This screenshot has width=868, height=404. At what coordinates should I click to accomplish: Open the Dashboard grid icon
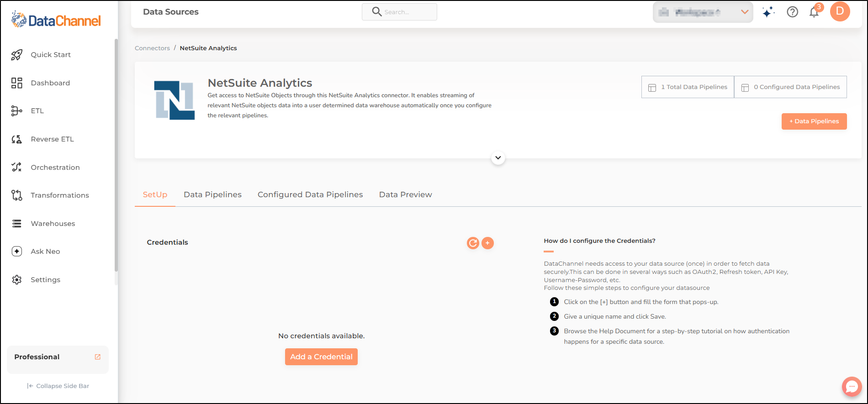tap(17, 83)
